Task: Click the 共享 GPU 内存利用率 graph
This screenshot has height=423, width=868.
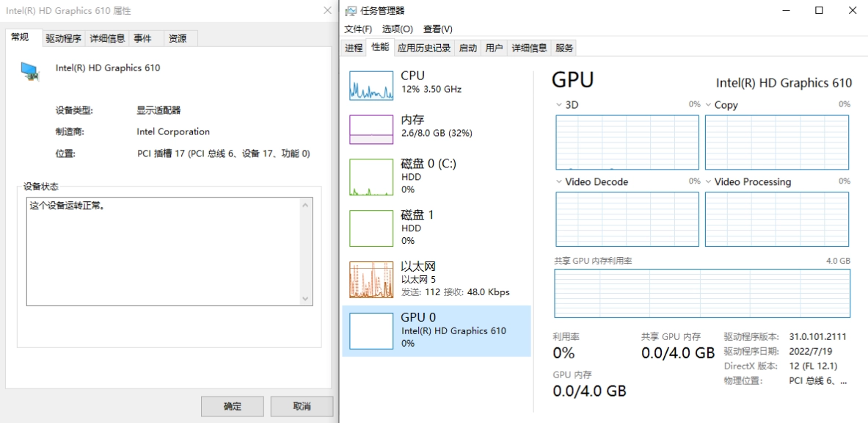Action: pos(701,293)
